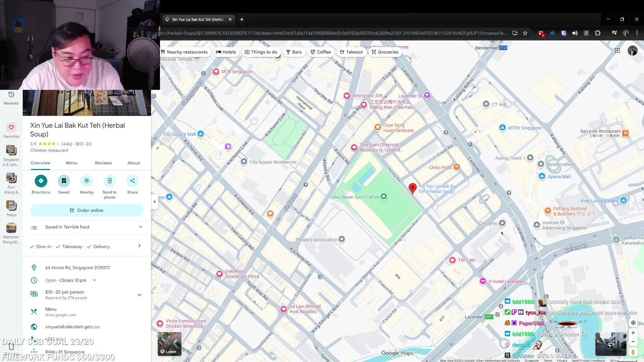Image resolution: width=644 pixels, height=362 pixels.
Task: Filter map by Coffee chip
Action: pyautogui.click(x=320, y=52)
